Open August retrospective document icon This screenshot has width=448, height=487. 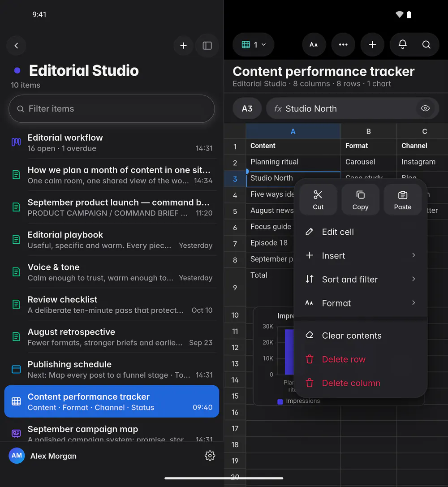[16, 336]
